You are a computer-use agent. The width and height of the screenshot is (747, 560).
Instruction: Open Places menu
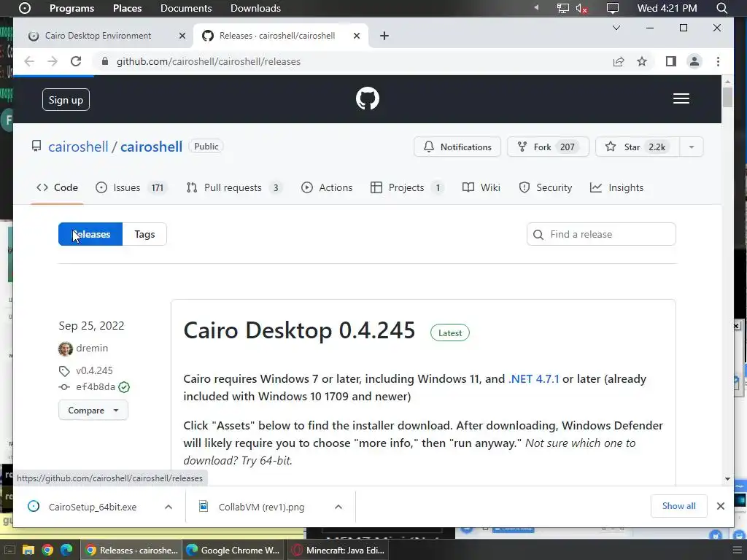pyautogui.click(x=127, y=8)
